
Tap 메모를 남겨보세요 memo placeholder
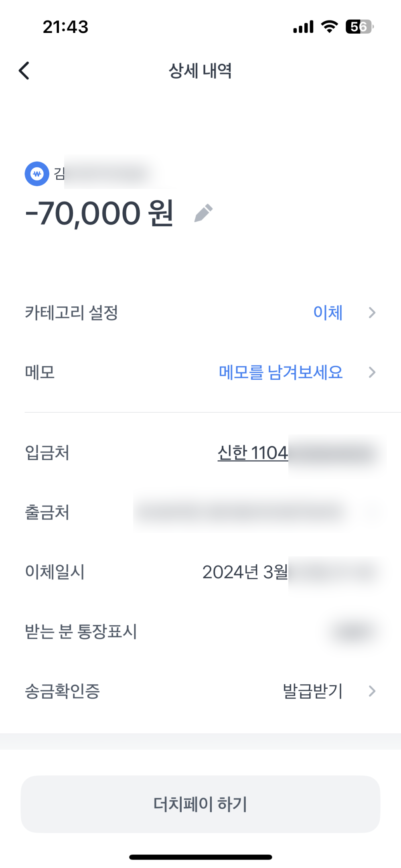click(x=281, y=372)
